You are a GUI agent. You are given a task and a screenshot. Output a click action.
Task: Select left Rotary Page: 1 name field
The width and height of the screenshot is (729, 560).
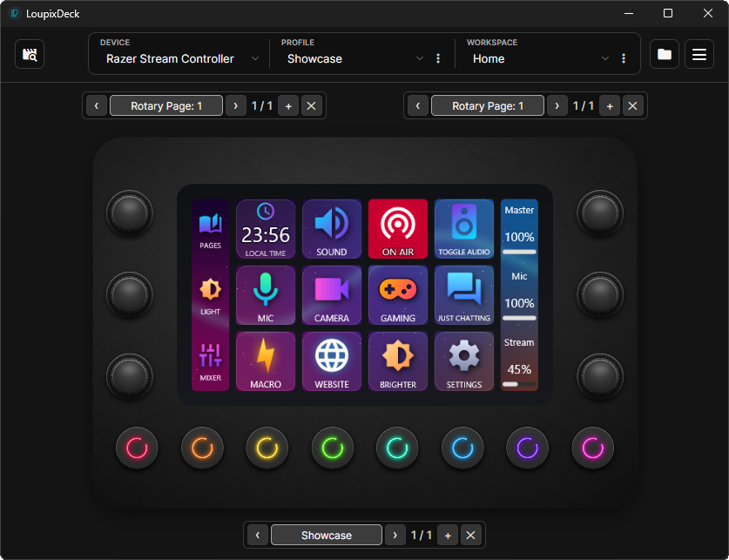point(166,105)
